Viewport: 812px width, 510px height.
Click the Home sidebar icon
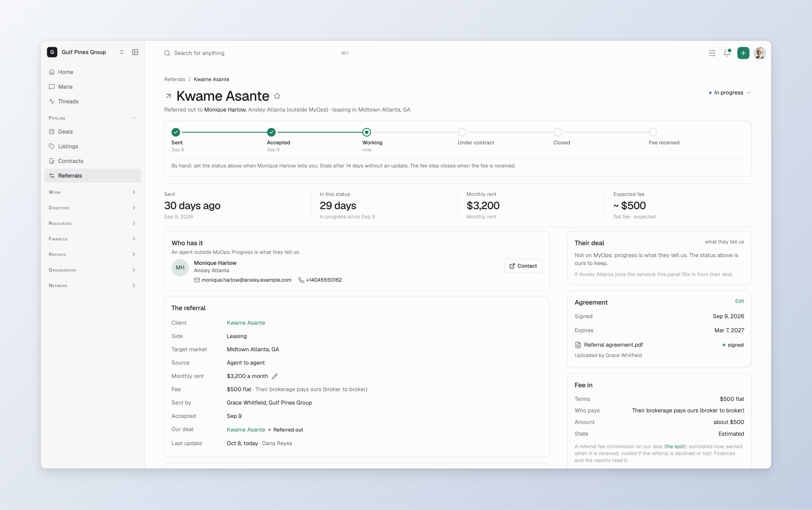click(52, 72)
